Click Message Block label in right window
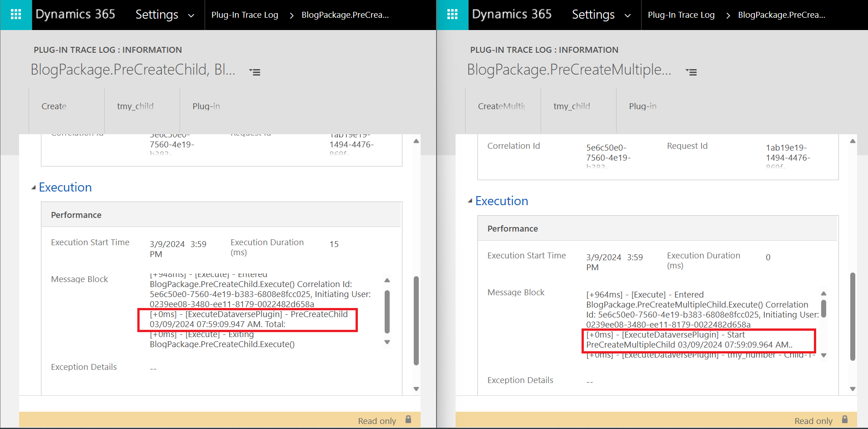868x429 pixels. 516,293
